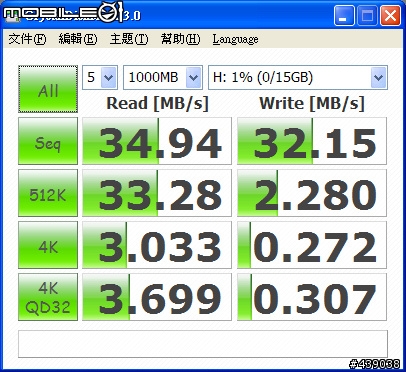Open the Language menu
Screen dimensions: 406x372
click(x=235, y=39)
